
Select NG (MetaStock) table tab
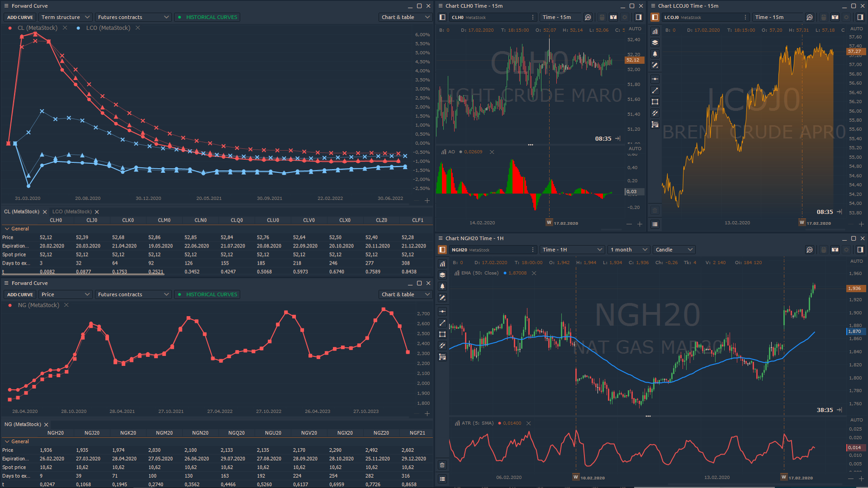click(23, 424)
